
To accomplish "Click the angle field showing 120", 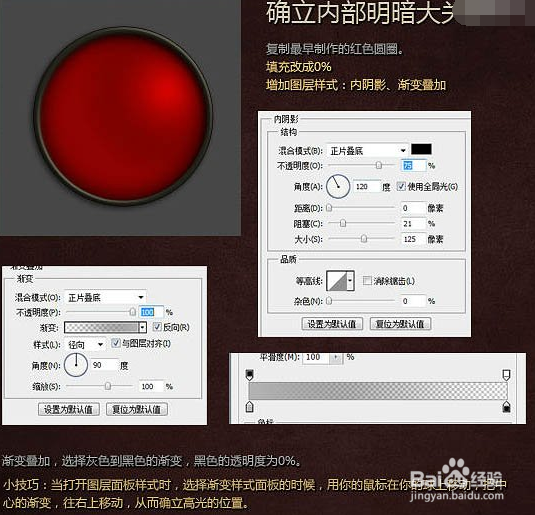I will pos(367,186).
